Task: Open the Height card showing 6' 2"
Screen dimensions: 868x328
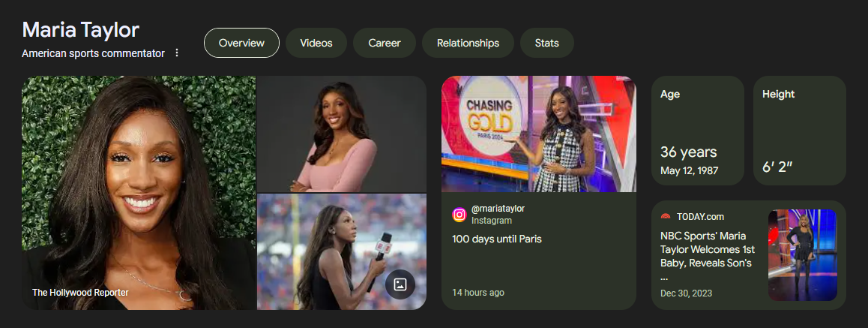Action: pos(800,130)
